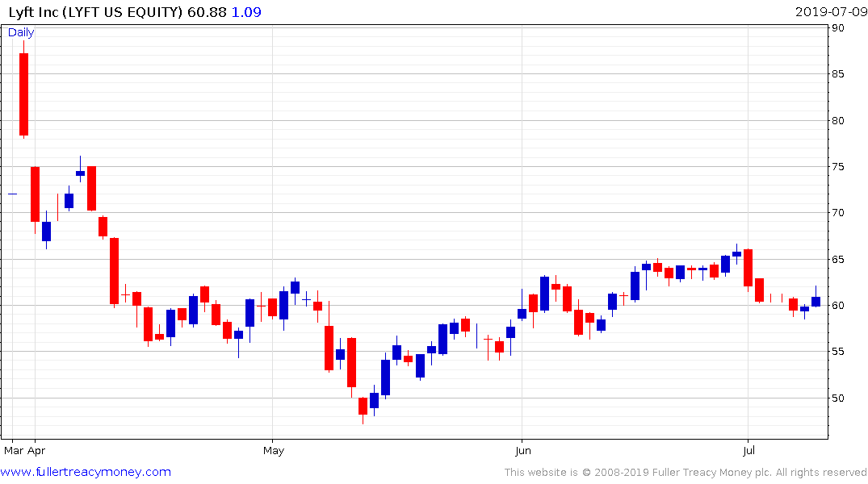Click the 65 price axis label
This screenshot has width=868, height=484.
click(838, 260)
